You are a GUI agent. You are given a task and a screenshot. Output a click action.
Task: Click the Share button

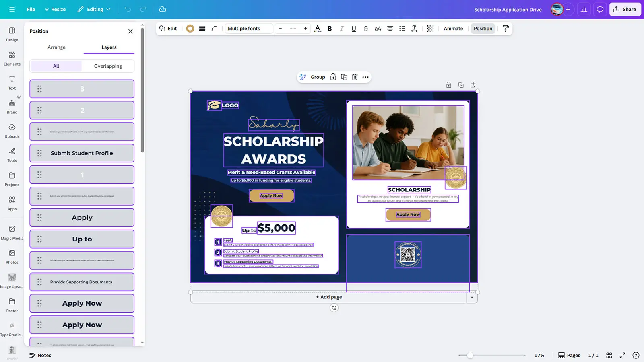coord(625,9)
